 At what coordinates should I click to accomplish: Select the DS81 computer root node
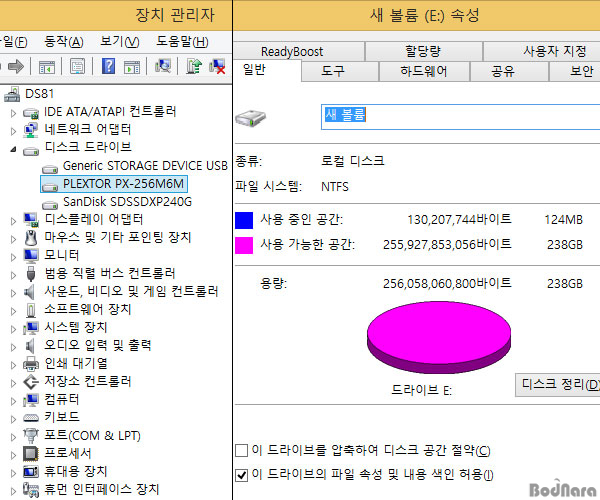pyautogui.click(x=39, y=94)
